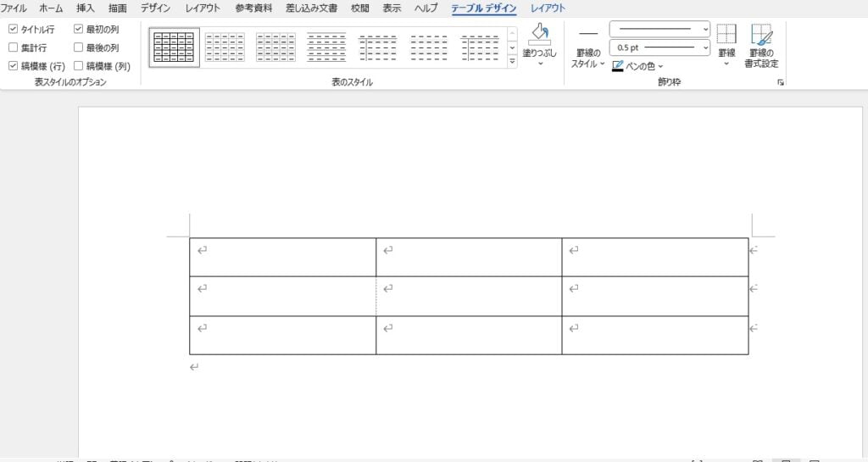Viewport: 868px width, 462px height.
Task: Open the 参考資料 tab
Action: 253,8
